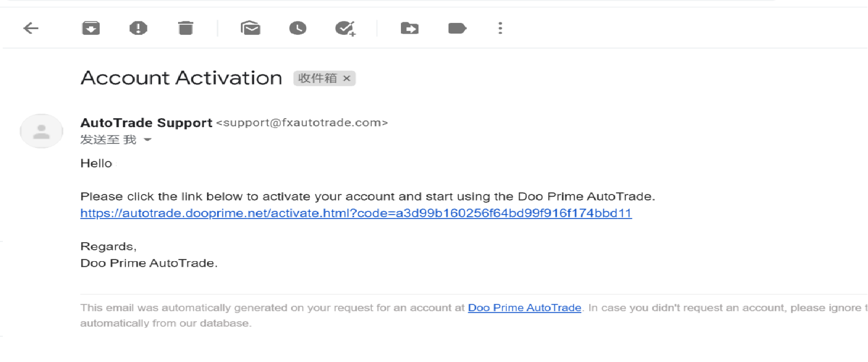Remove the 收件箱 label with X
This screenshot has width=868, height=362.
coord(347,78)
